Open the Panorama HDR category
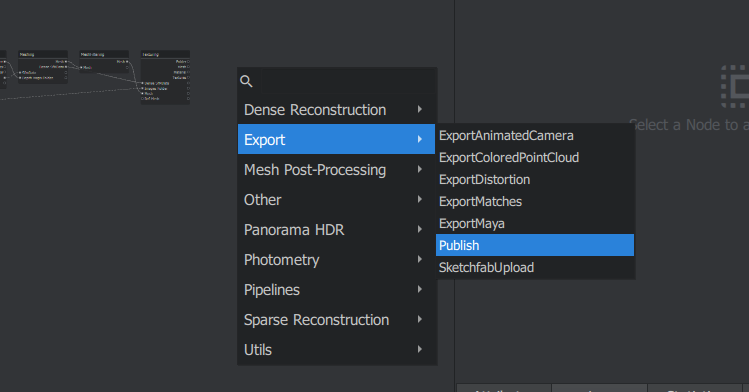The height and width of the screenshot is (392, 749). (x=336, y=230)
